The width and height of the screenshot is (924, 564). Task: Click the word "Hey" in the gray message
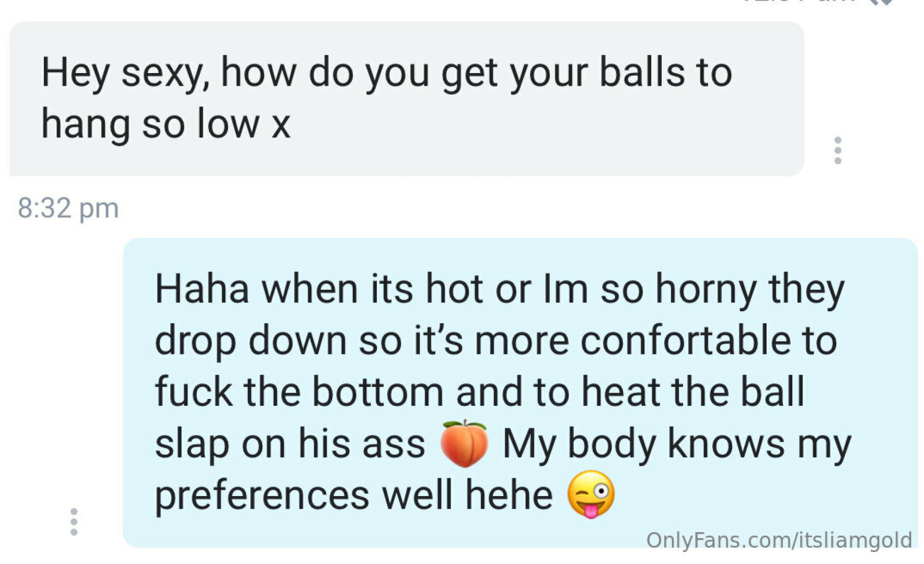(x=75, y=74)
